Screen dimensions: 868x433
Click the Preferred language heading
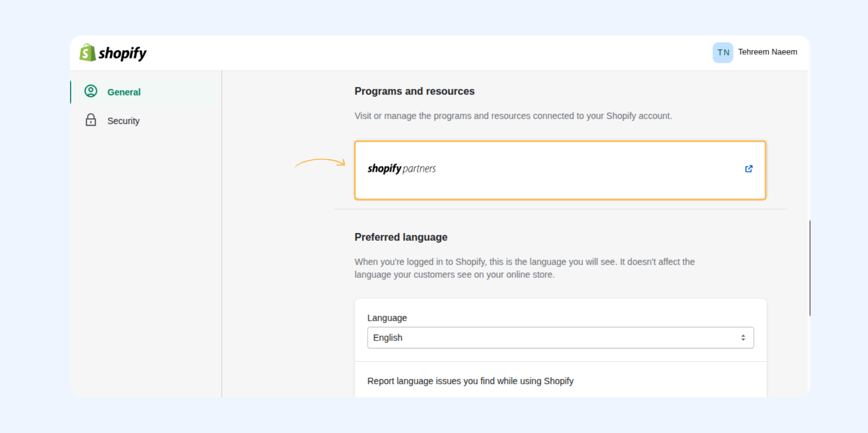tap(401, 237)
